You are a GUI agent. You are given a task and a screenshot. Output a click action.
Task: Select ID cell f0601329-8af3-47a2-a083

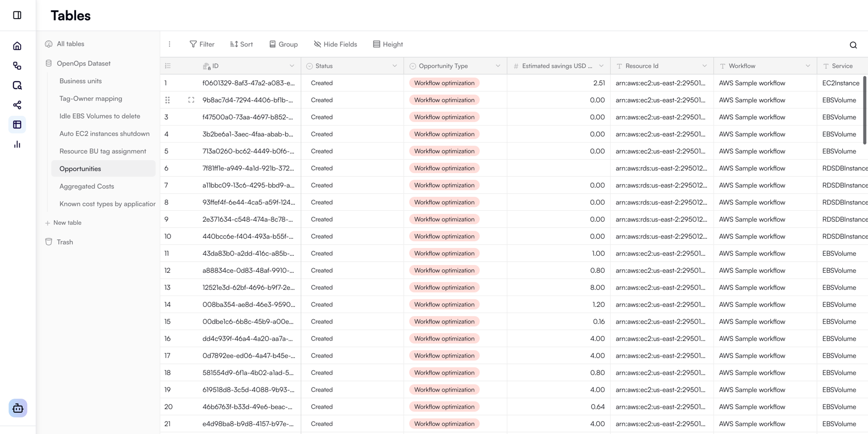pyautogui.click(x=249, y=83)
